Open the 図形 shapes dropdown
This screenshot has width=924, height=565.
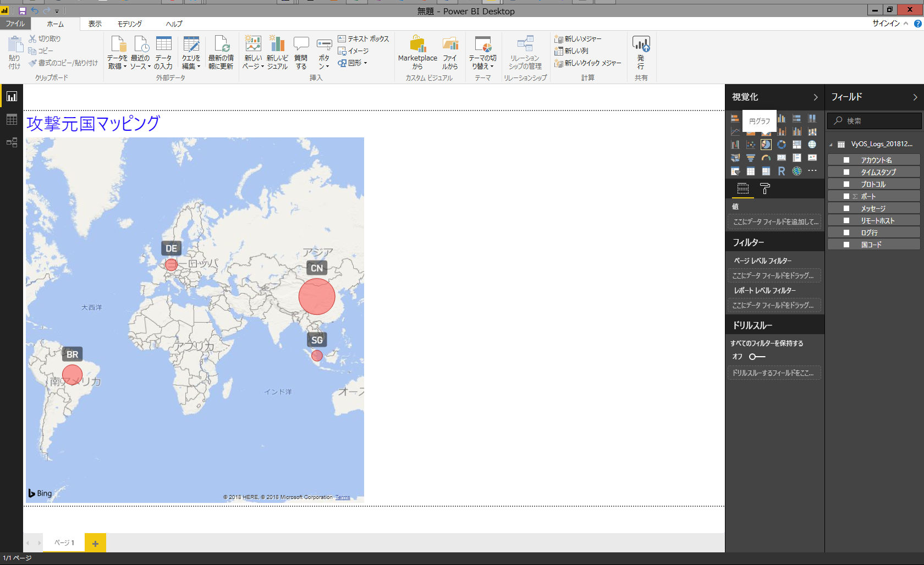(x=353, y=63)
